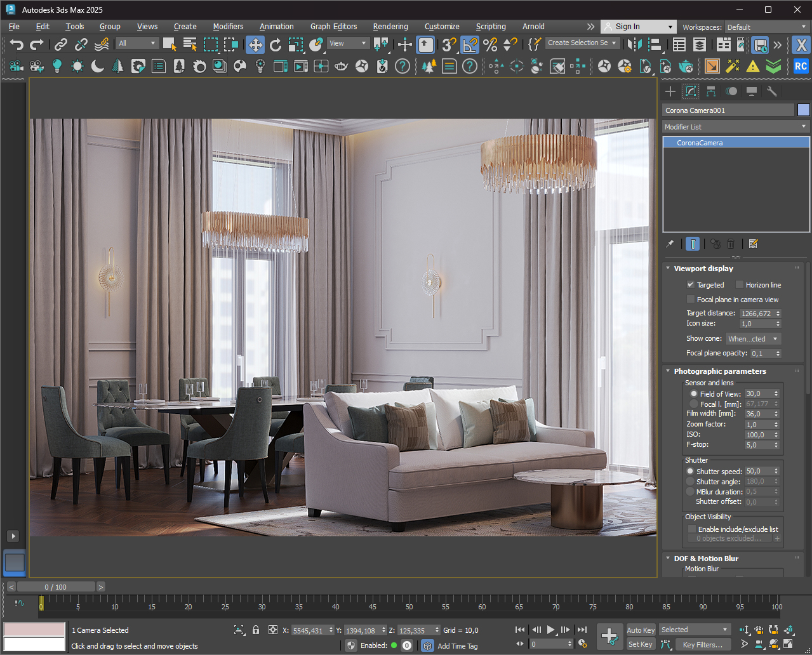Screen dimensions: 812x655
Task: Open the Layer Explorer stack icon
Action: tap(700, 44)
